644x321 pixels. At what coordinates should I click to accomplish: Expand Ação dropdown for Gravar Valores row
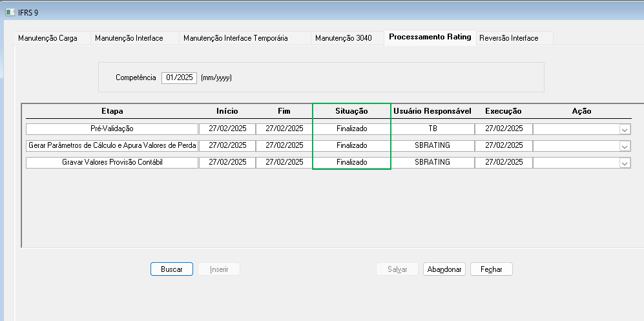click(x=624, y=163)
